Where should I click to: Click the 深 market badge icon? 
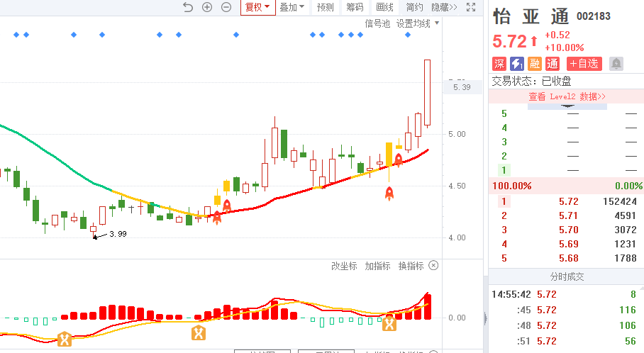point(499,64)
